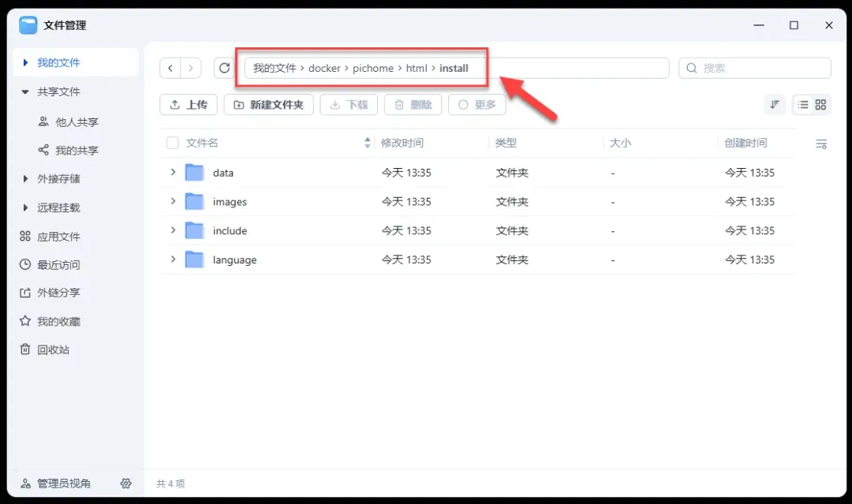Expand the images folder row chevron

coord(173,202)
